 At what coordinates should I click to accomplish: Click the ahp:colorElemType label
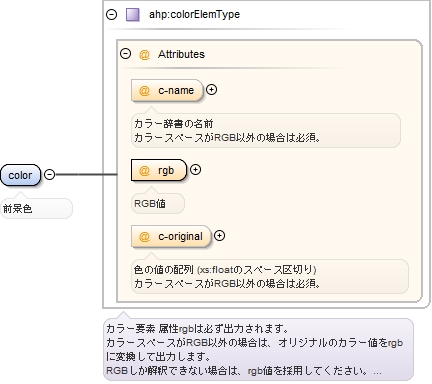pos(194,14)
